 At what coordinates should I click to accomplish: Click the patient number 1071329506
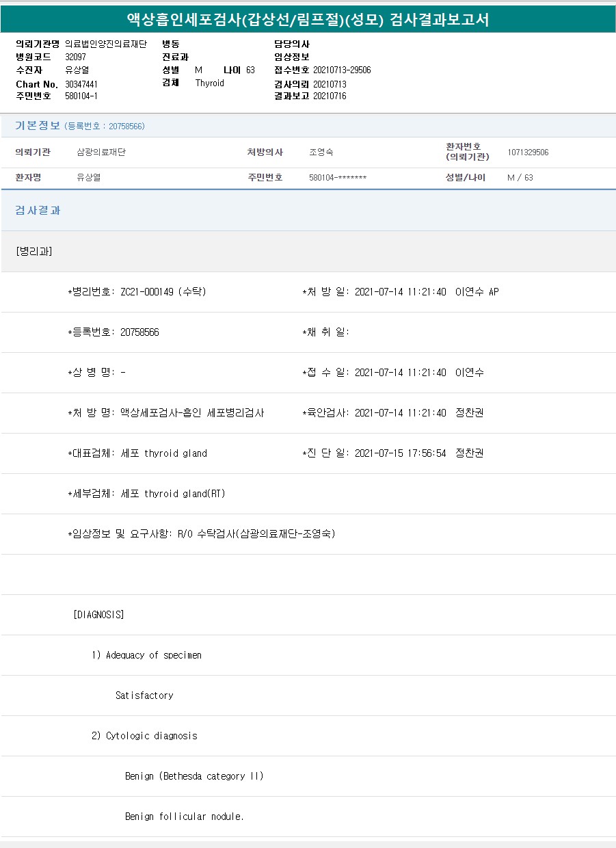tap(528, 153)
